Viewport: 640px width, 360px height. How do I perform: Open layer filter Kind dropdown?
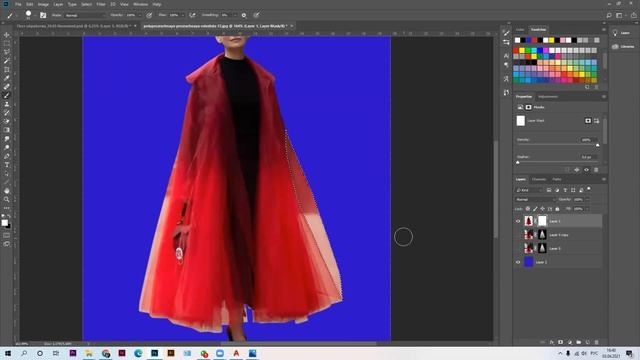click(x=529, y=190)
